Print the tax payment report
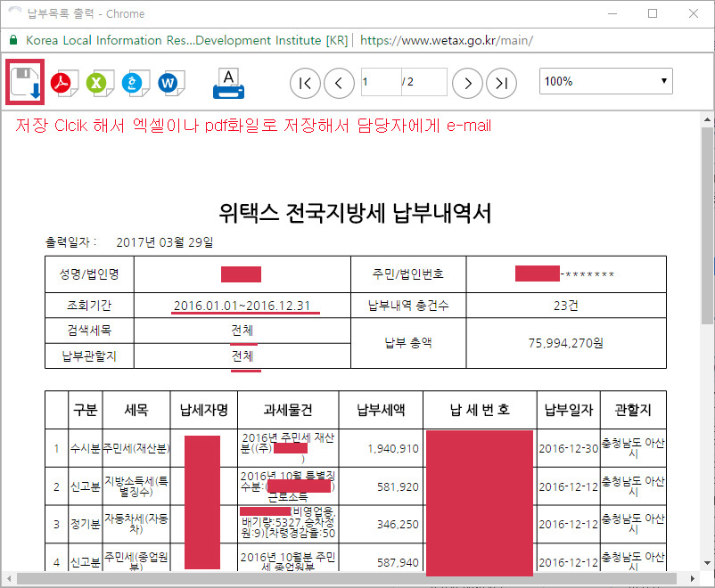The height and width of the screenshot is (588, 715). point(228,83)
